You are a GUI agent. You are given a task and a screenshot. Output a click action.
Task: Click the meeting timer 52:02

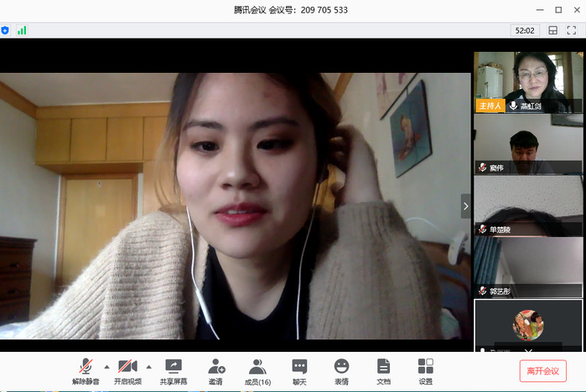tap(525, 30)
